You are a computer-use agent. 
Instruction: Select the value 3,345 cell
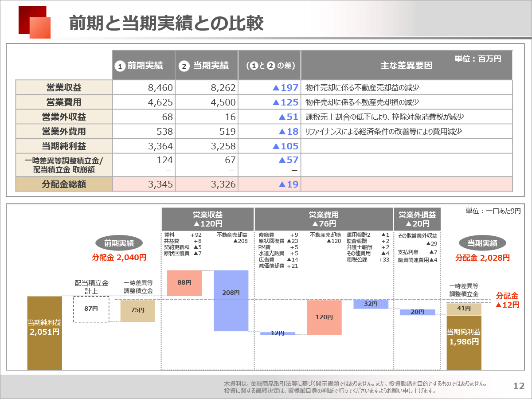click(144, 184)
